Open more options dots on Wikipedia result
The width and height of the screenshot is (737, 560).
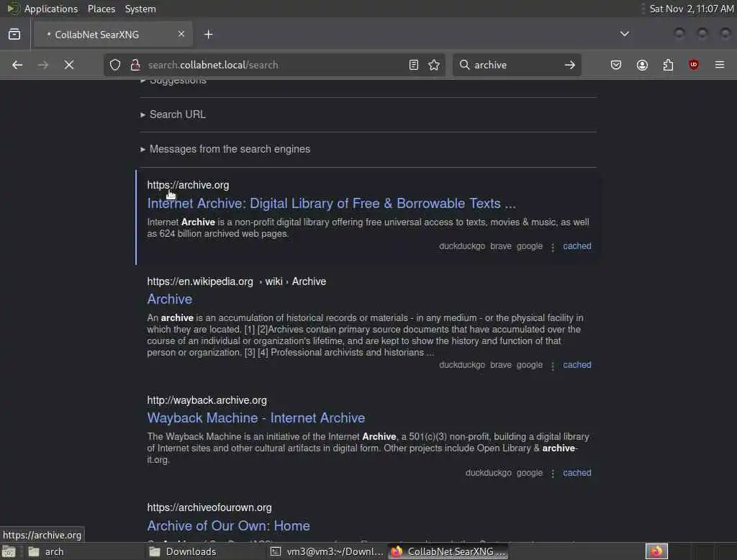click(x=553, y=366)
